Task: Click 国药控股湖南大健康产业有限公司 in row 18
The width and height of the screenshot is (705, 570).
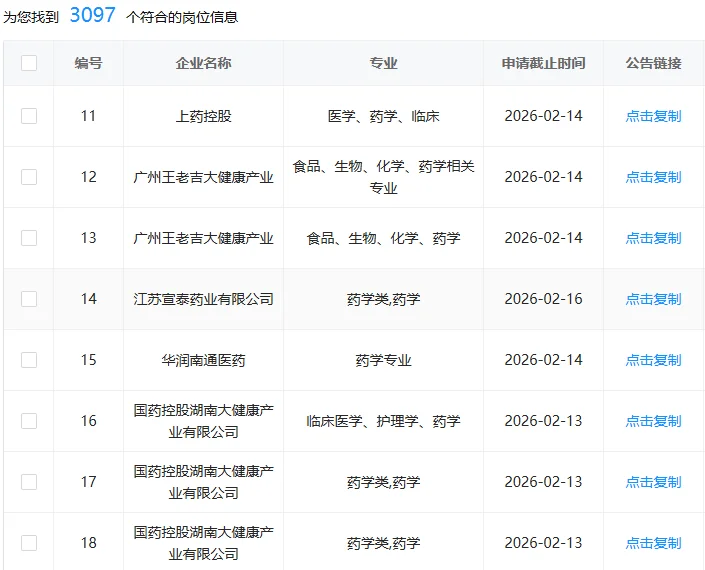Action: pos(203,543)
